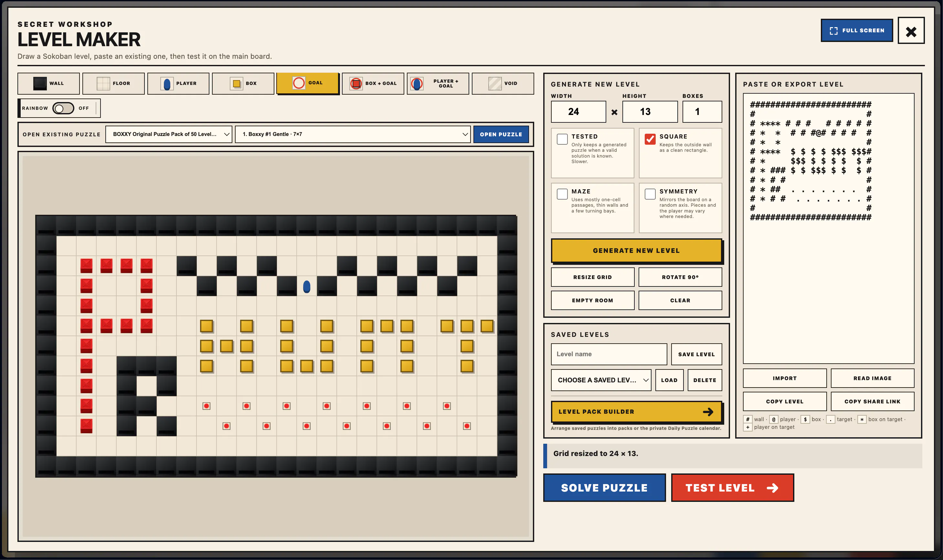Click the Copy Level button

pyautogui.click(x=784, y=401)
